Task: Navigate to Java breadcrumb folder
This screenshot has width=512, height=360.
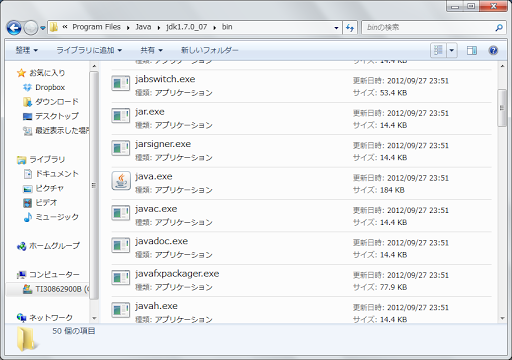Action: pyautogui.click(x=143, y=27)
